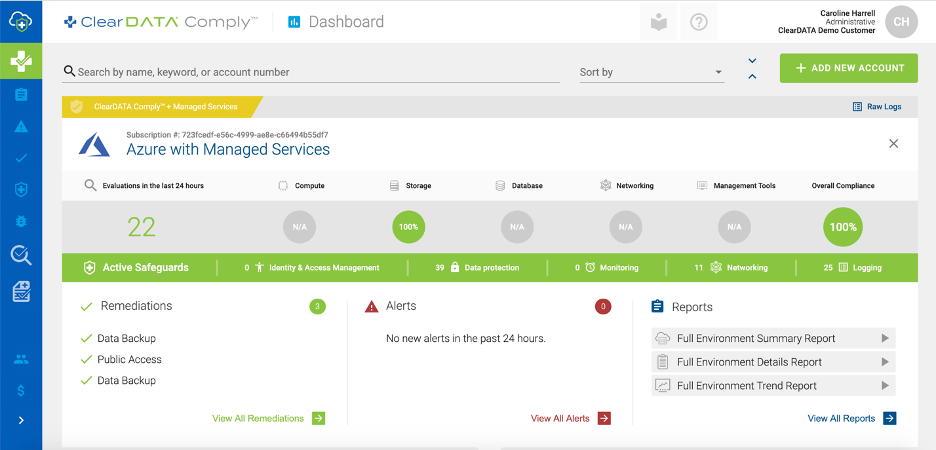The image size is (936, 450).
Task: Click the ClearDATA Comply logo
Action: (161, 23)
